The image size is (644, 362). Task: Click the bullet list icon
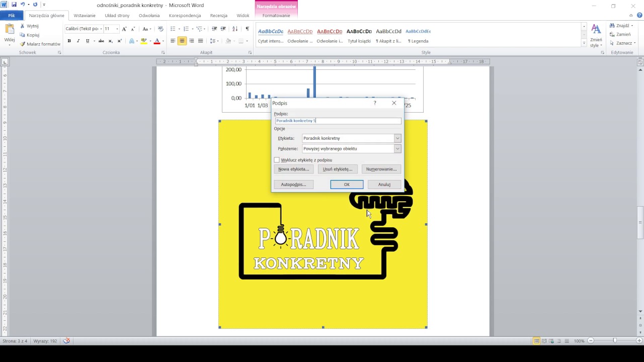[x=173, y=29]
